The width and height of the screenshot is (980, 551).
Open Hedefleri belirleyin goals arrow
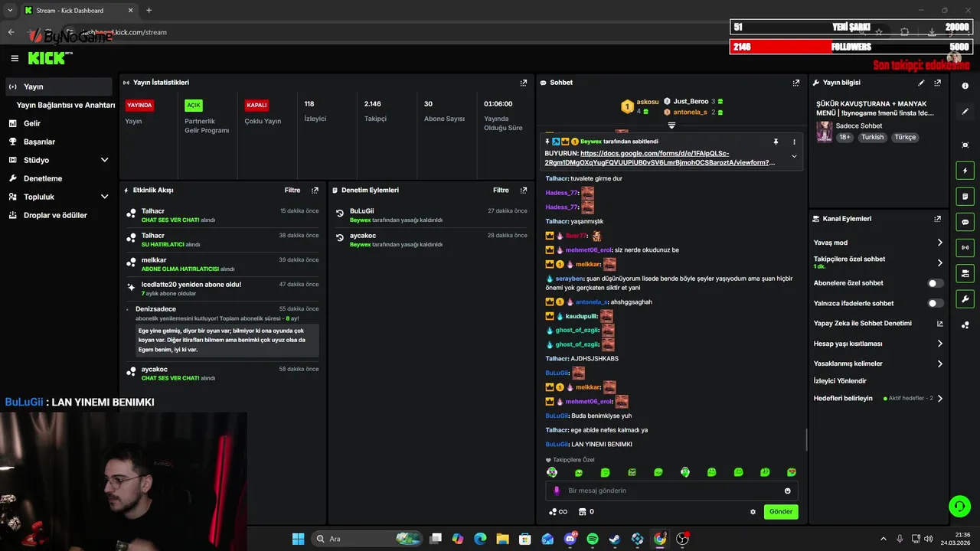(x=940, y=399)
